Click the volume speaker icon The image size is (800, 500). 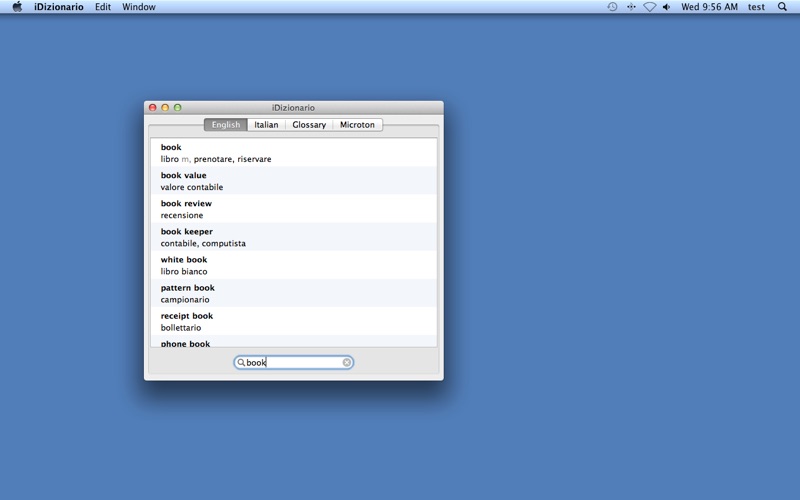[666, 7]
